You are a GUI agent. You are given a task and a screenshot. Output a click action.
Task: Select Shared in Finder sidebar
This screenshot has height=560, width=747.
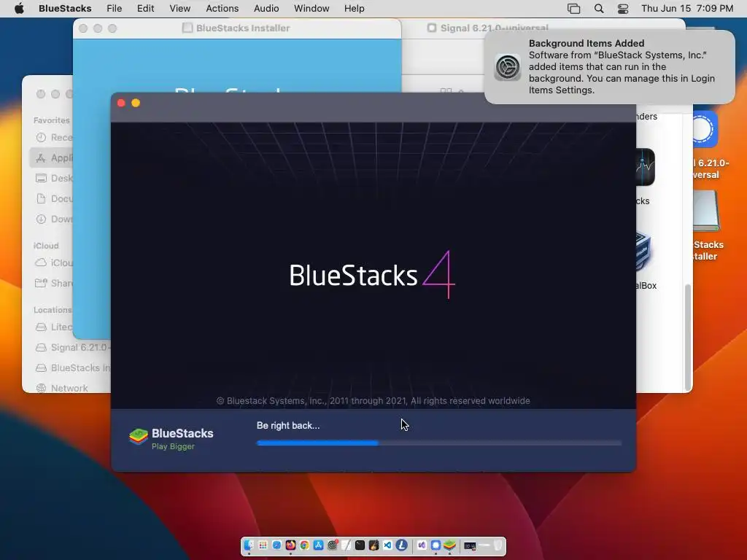(x=54, y=283)
